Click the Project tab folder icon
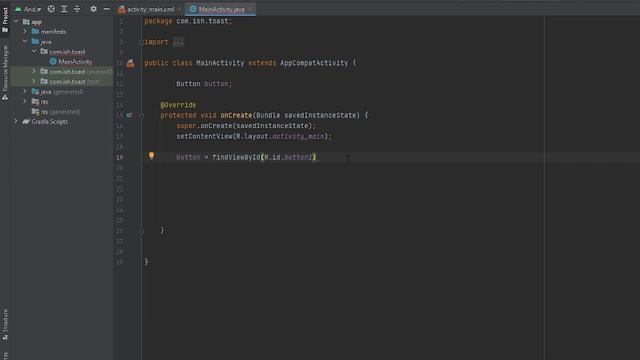 (5, 29)
